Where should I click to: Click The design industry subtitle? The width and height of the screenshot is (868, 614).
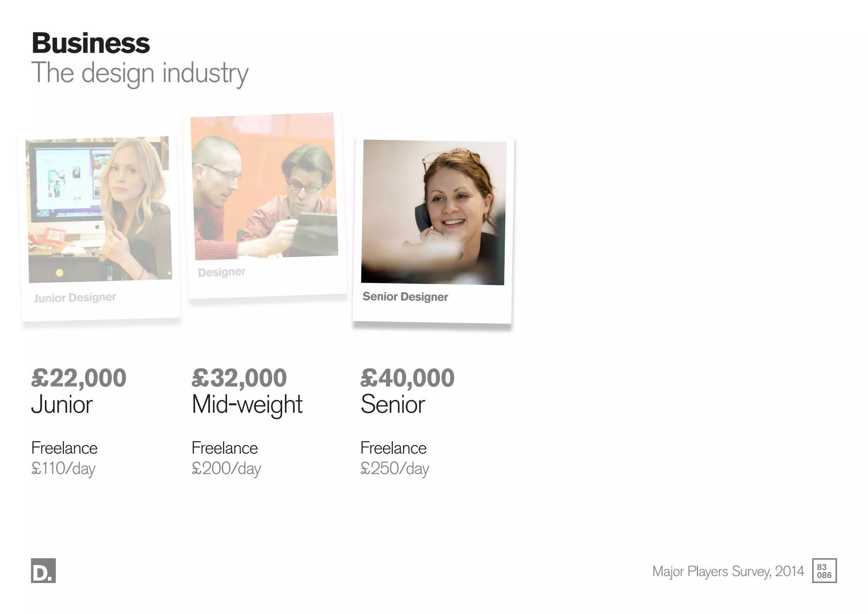pyautogui.click(x=140, y=74)
